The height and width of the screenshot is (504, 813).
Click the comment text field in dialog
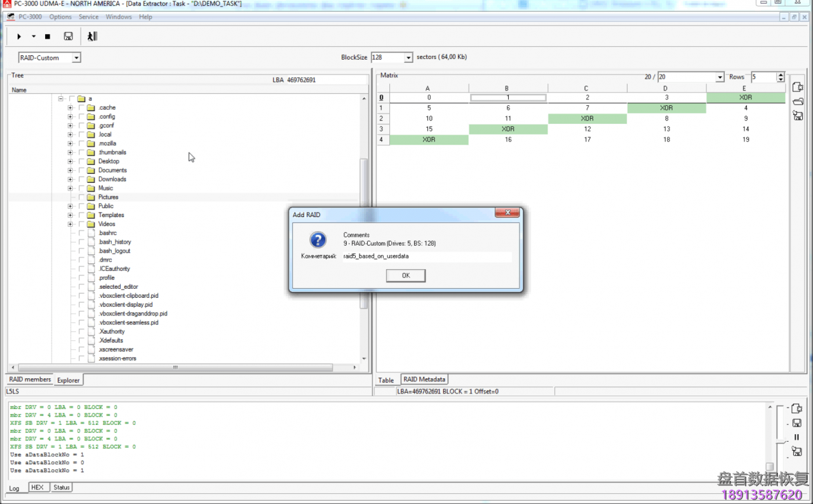426,256
